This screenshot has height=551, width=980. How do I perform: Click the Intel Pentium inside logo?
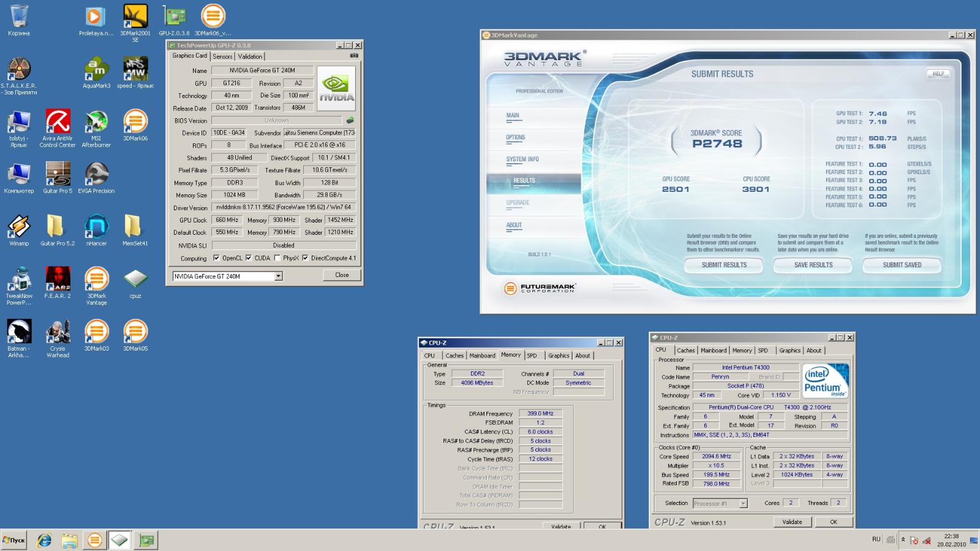[826, 381]
